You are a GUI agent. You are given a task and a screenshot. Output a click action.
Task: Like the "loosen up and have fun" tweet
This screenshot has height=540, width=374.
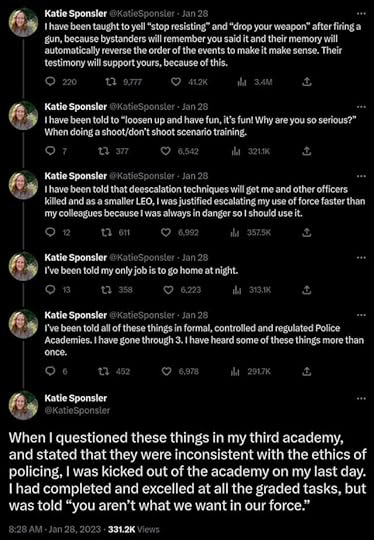click(x=166, y=151)
